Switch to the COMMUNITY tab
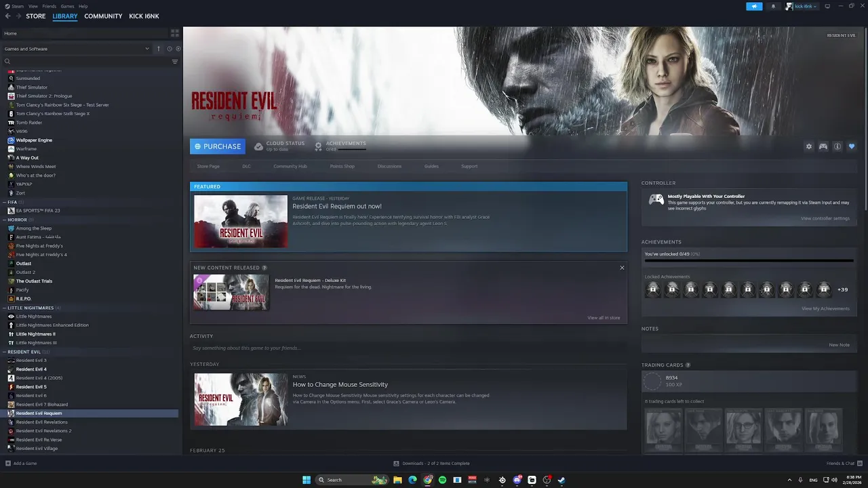Image resolution: width=868 pixels, height=488 pixels. pyautogui.click(x=103, y=16)
